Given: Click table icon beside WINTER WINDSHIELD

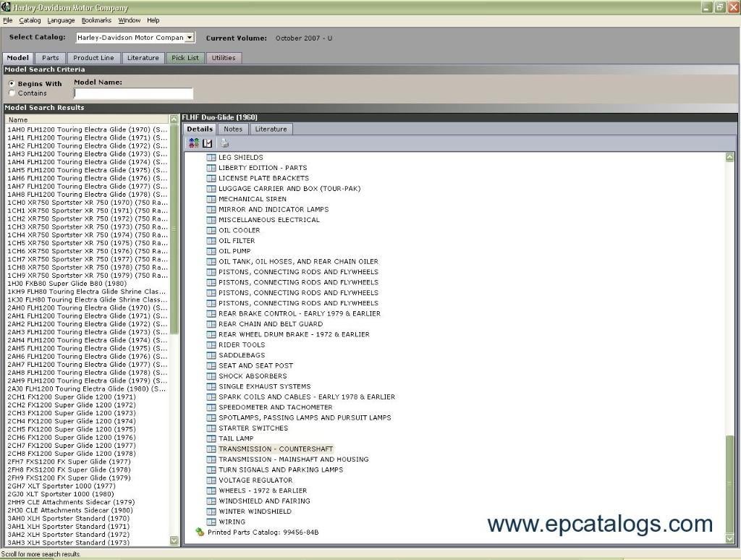Looking at the screenshot, I should [211, 512].
